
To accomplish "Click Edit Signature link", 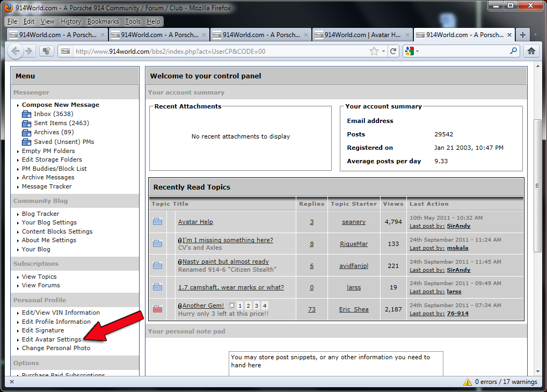I will (43, 330).
